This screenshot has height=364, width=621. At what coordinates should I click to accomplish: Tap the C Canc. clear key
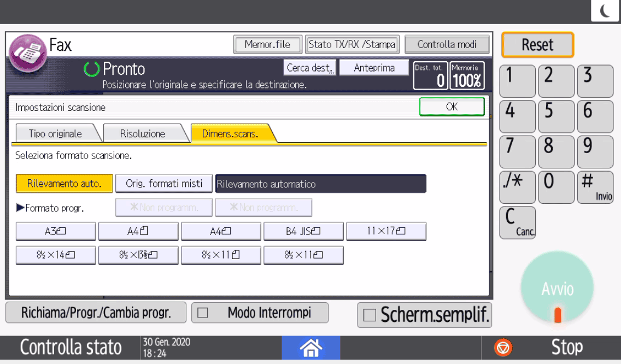pos(518,222)
